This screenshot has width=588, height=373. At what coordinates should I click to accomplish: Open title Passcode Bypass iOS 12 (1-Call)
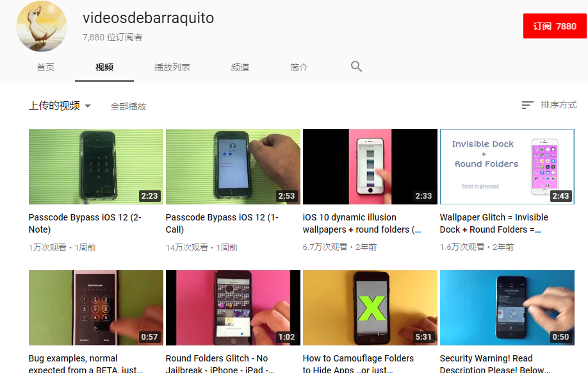coord(222,223)
